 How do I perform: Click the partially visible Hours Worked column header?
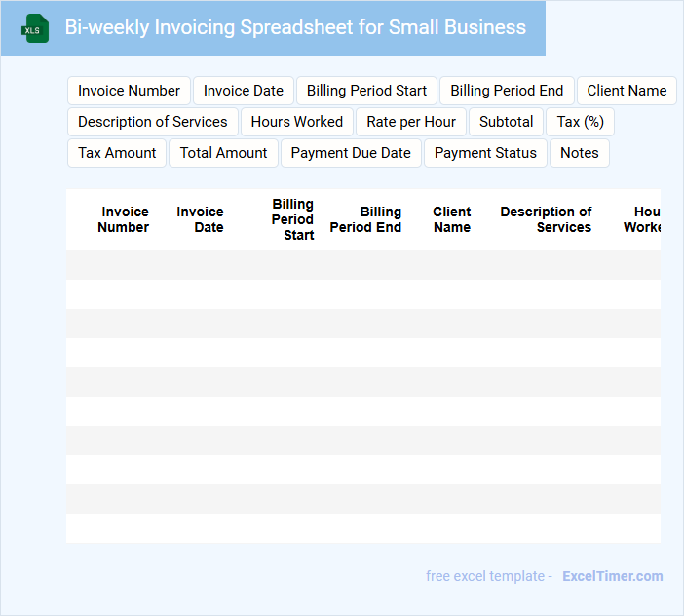tap(642, 219)
